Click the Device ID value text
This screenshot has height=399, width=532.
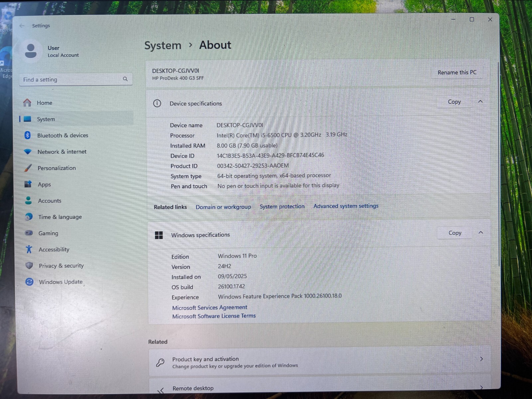click(270, 155)
